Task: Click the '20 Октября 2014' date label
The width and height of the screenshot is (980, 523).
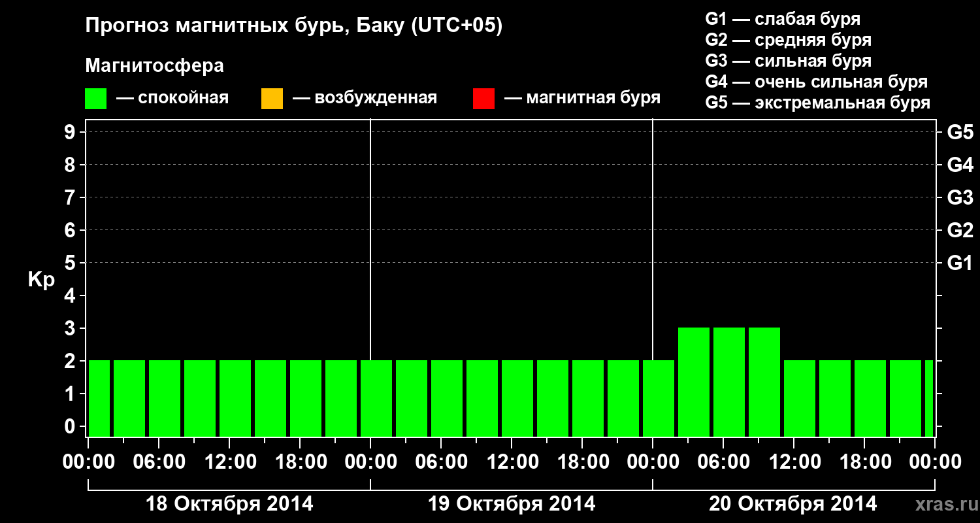Action: coord(793,504)
